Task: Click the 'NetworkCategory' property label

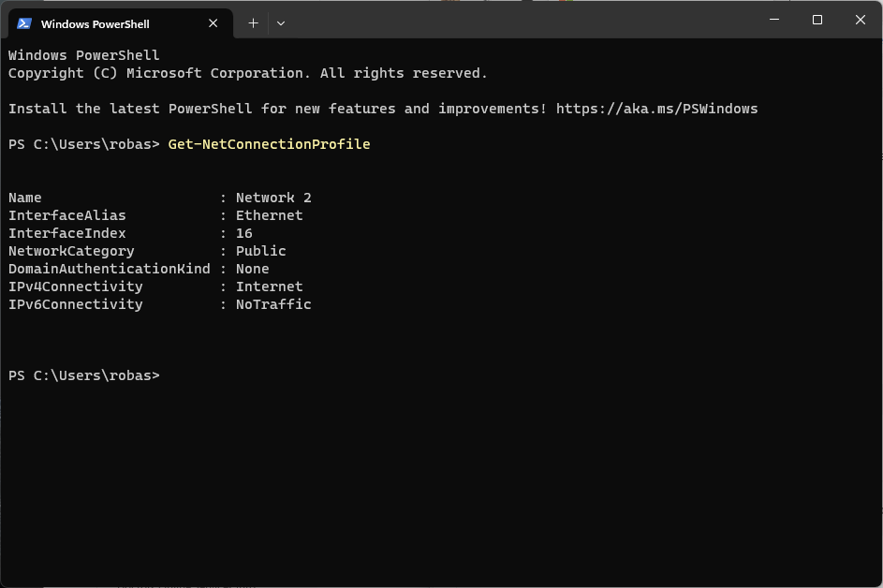Action: (71, 251)
